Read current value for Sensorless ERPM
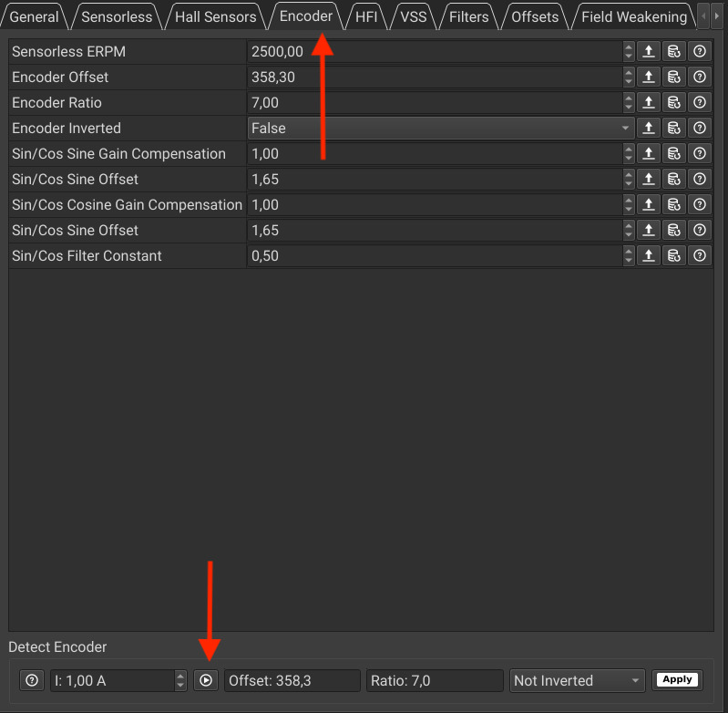The image size is (728, 713). (x=648, y=52)
